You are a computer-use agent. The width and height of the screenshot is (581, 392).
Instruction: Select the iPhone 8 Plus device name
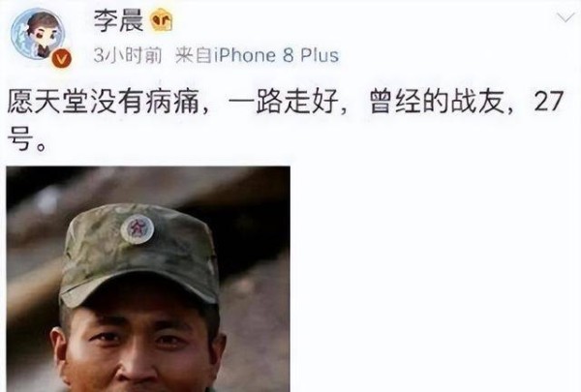pos(276,55)
